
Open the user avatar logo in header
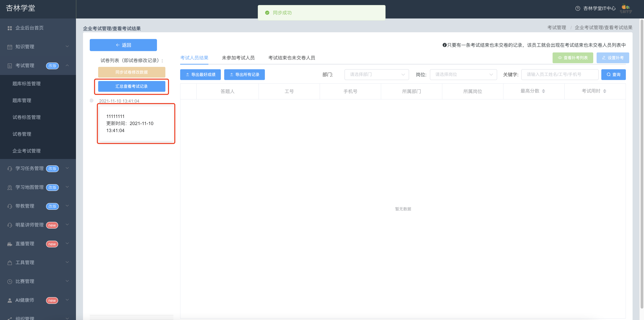pyautogui.click(x=626, y=9)
